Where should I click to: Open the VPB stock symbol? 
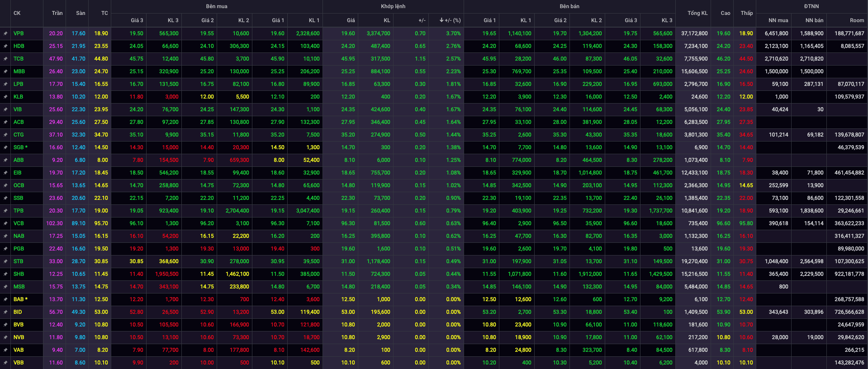19,33
